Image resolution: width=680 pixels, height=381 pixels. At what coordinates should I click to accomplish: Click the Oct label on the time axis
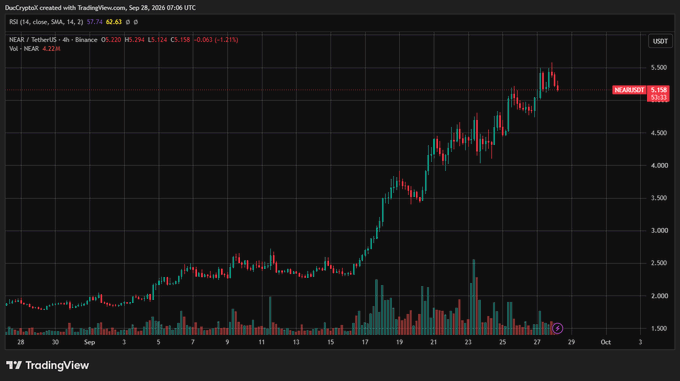click(605, 342)
